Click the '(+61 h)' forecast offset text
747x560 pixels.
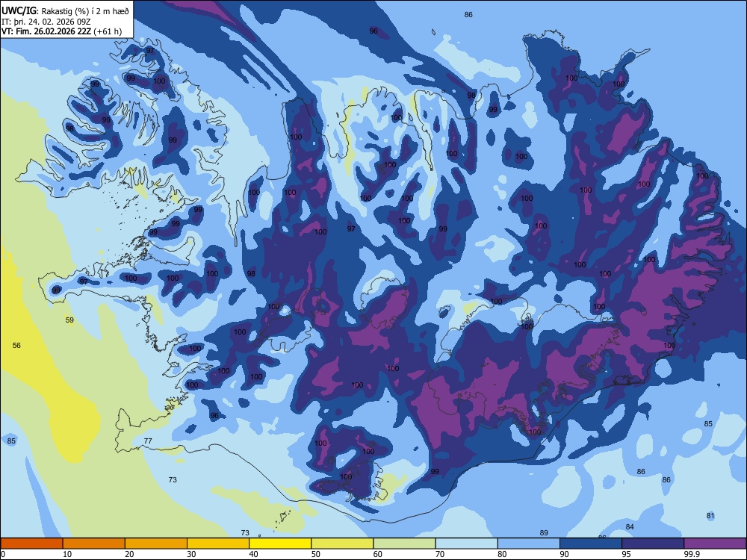tap(108, 31)
